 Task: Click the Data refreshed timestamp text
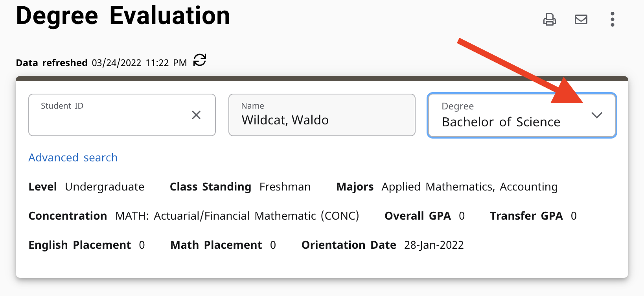[x=139, y=63]
